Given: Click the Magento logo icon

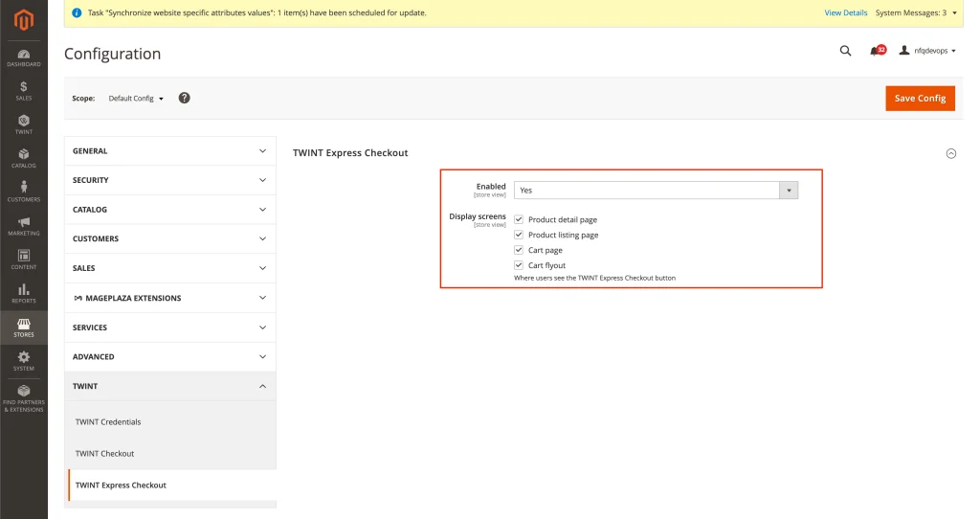Looking at the screenshot, I should pyautogui.click(x=24, y=19).
